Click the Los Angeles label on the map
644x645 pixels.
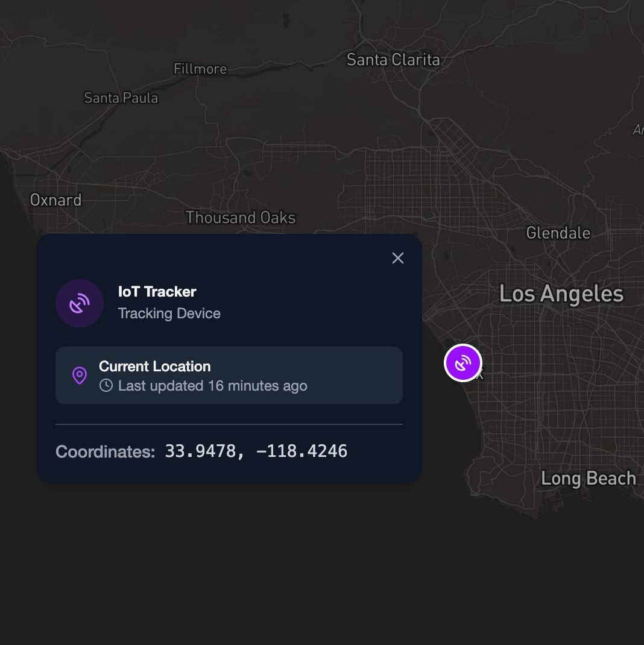pos(561,294)
